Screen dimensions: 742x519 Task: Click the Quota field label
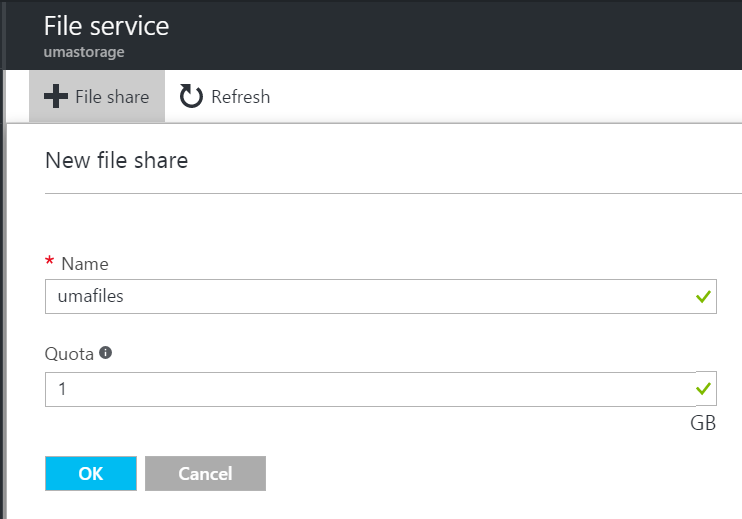pyautogui.click(x=69, y=354)
